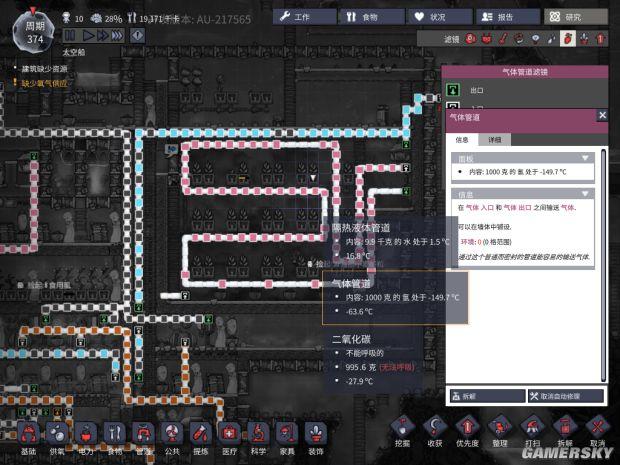Toggle the germ overlay filter
The height and width of the screenshot is (465, 620).
point(519,39)
